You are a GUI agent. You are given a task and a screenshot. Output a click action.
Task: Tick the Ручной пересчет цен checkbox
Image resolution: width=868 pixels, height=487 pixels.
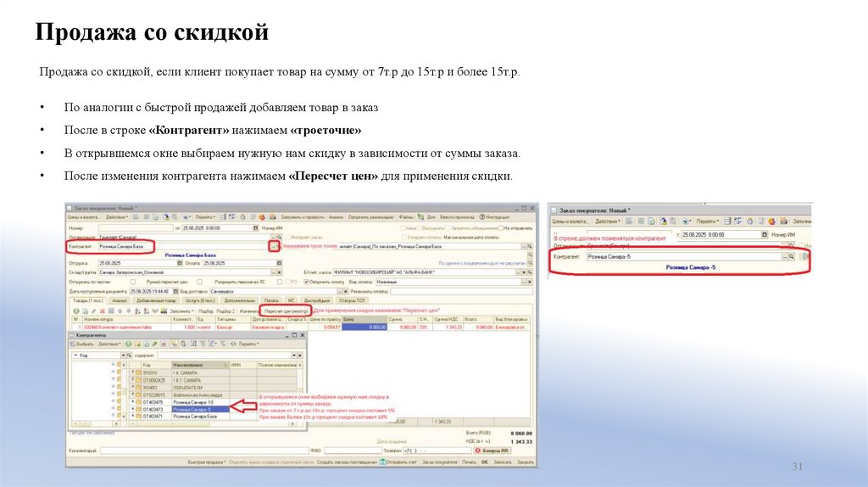click(199, 282)
